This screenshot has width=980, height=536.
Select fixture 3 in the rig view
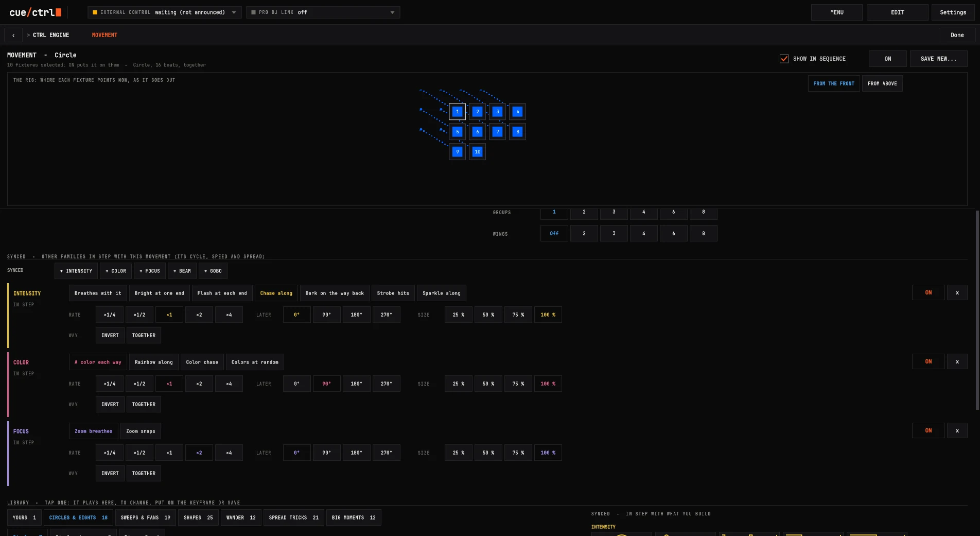point(497,112)
